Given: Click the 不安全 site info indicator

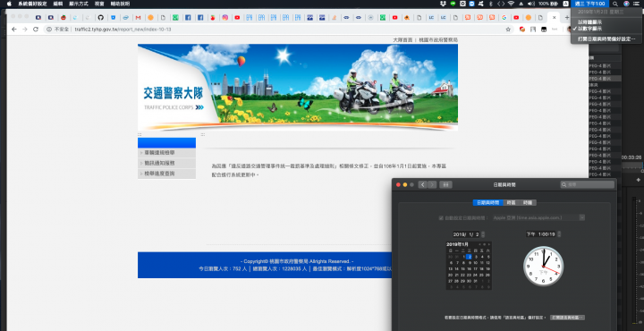Looking at the screenshot, I should click(57, 30).
